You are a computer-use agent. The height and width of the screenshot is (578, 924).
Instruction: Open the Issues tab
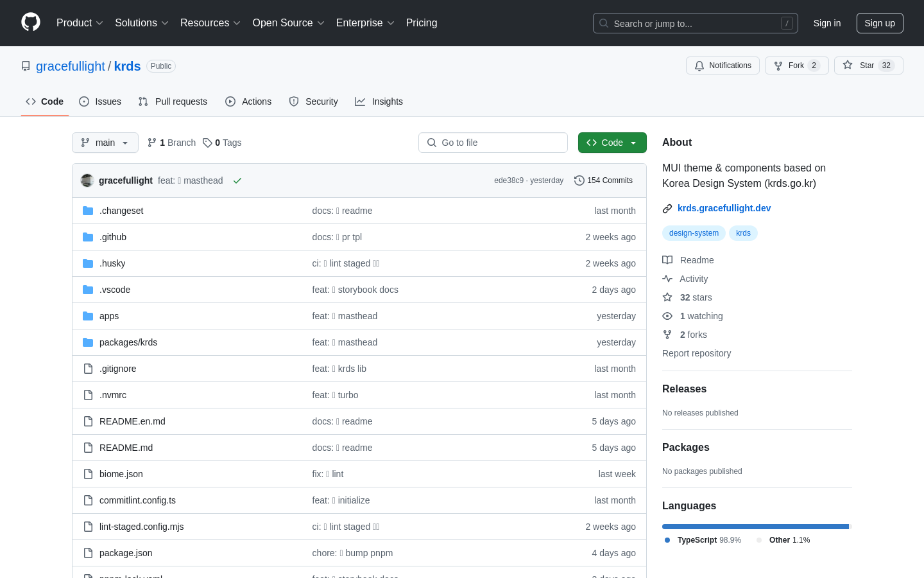click(100, 101)
